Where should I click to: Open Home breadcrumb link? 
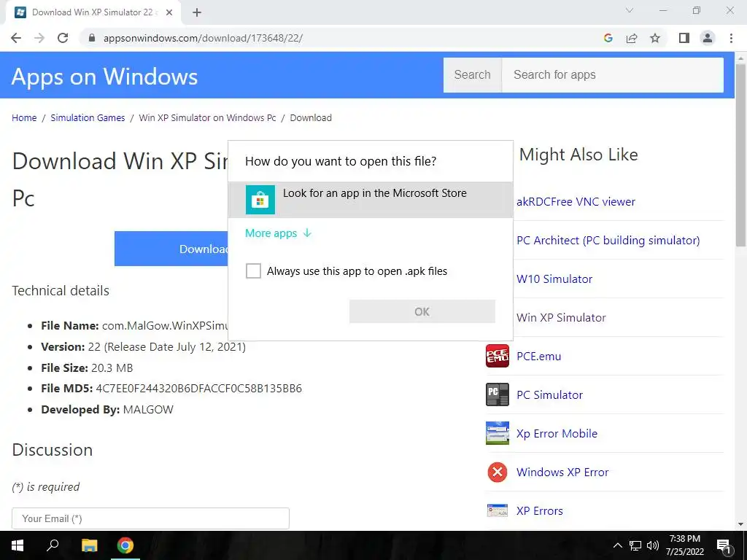(24, 117)
